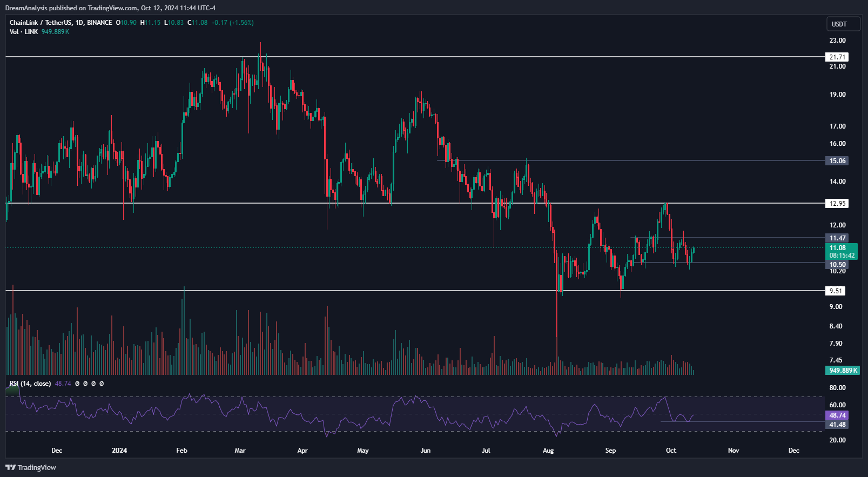Click the May label on time axis
Image resolution: width=868 pixels, height=477 pixels.
[x=363, y=451]
